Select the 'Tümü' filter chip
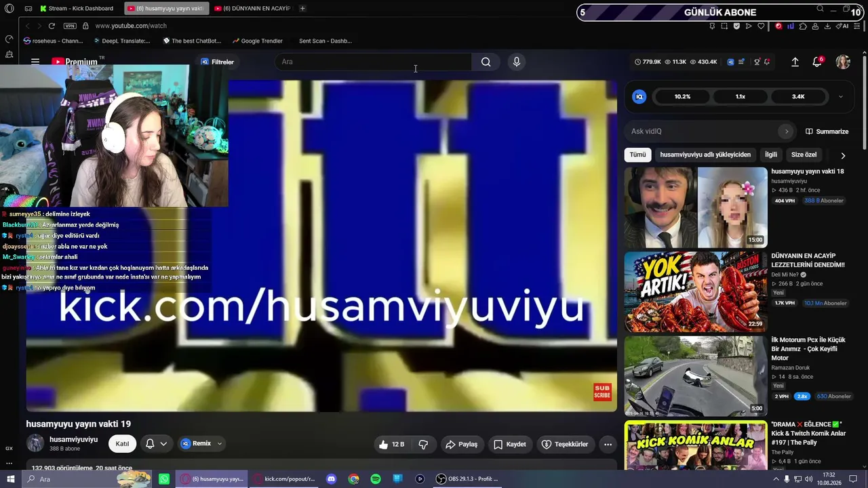The width and height of the screenshot is (868, 488). coord(637,155)
